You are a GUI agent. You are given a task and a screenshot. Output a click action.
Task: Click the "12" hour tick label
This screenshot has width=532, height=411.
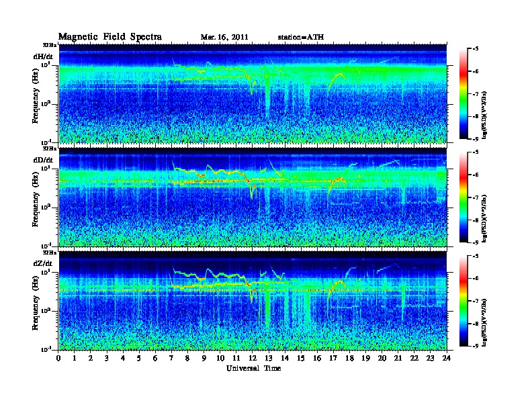click(x=253, y=358)
